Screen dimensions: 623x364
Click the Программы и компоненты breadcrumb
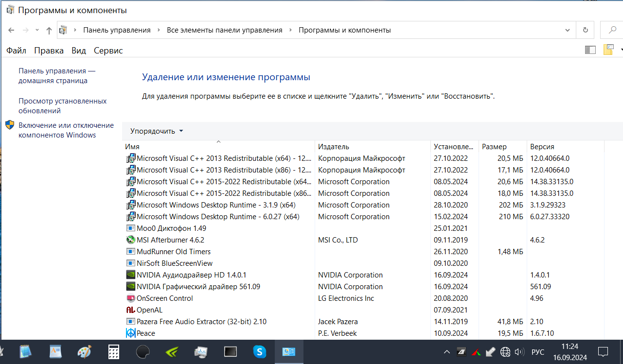click(345, 30)
